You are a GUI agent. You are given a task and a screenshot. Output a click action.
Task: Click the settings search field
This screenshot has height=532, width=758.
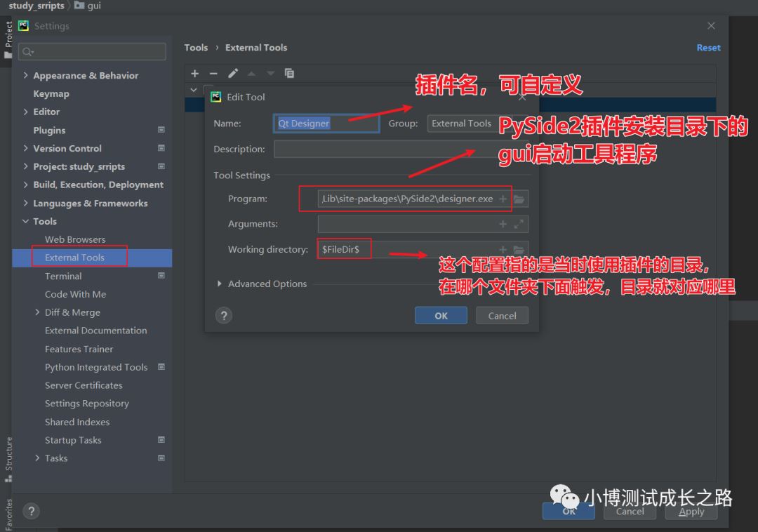(91, 51)
